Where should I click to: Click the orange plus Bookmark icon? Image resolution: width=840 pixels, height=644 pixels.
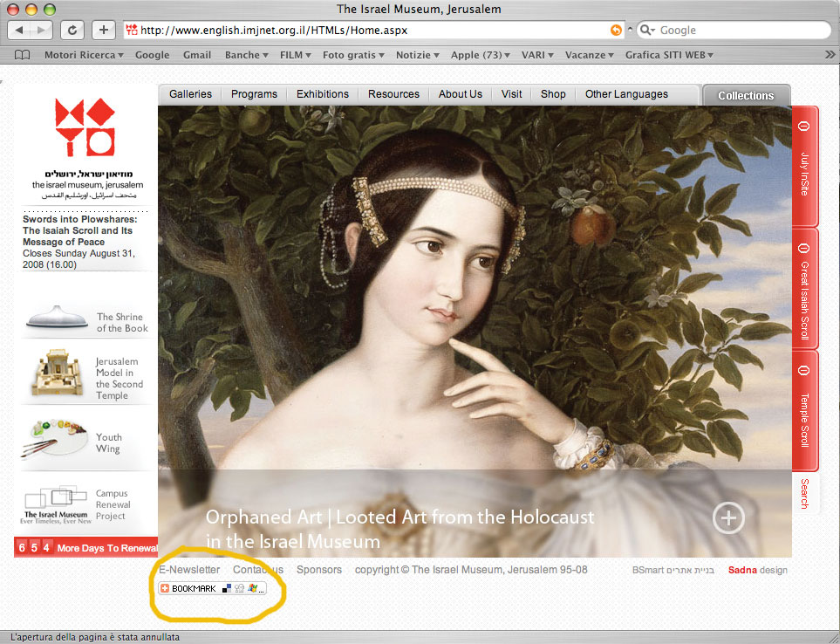point(165,588)
